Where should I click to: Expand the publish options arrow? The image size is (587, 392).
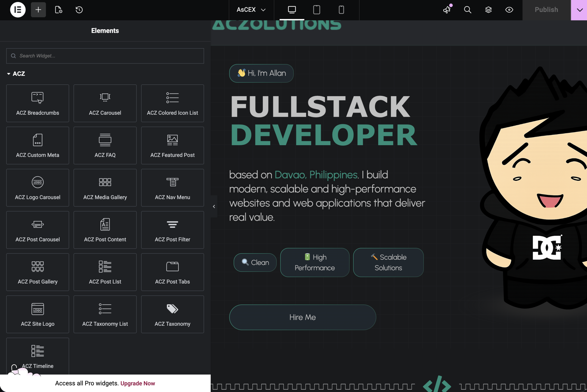(579, 10)
